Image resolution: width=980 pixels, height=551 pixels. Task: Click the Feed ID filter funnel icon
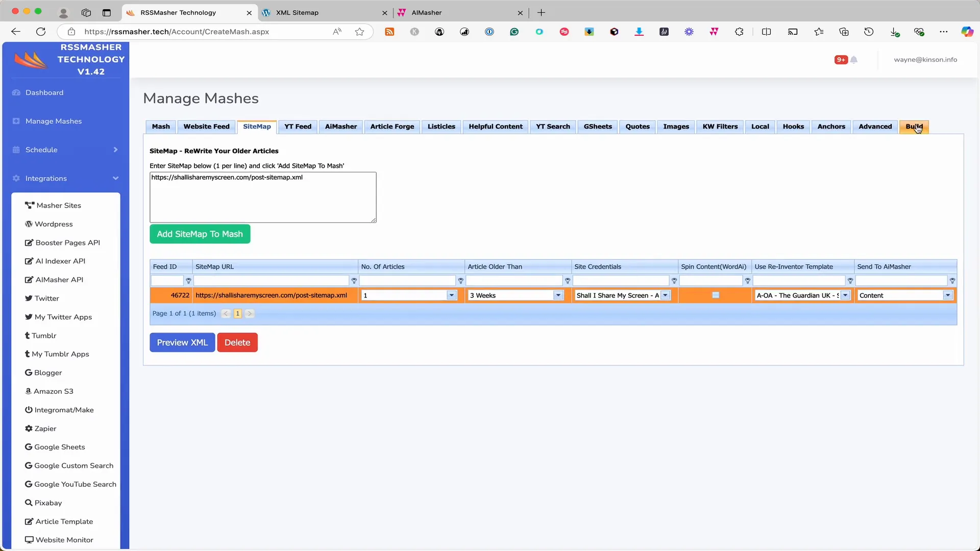pyautogui.click(x=188, y=281)
